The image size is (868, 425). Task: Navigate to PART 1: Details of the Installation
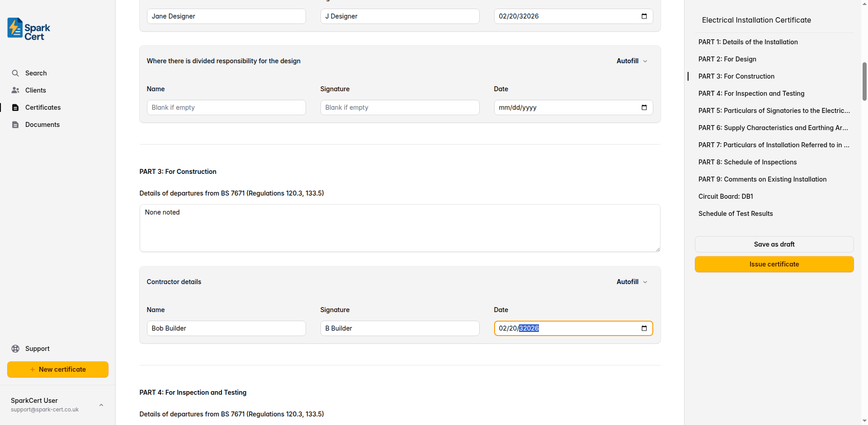[x=748, y=42]
